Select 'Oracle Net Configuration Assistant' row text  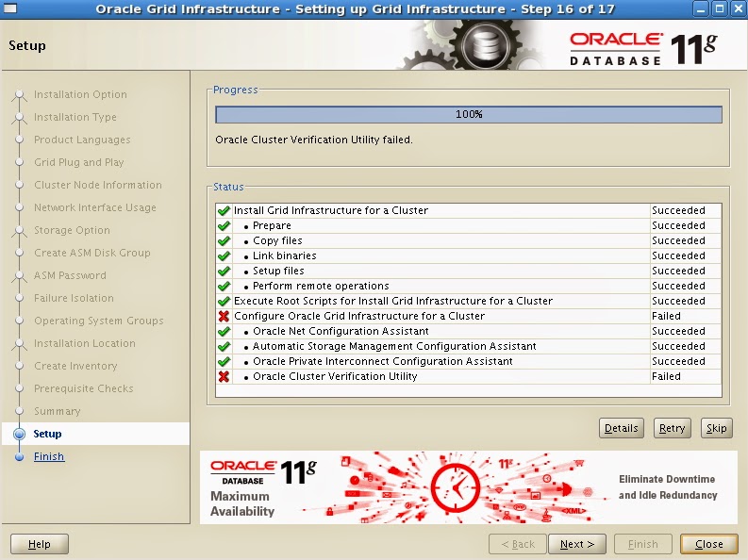[341, 331]
